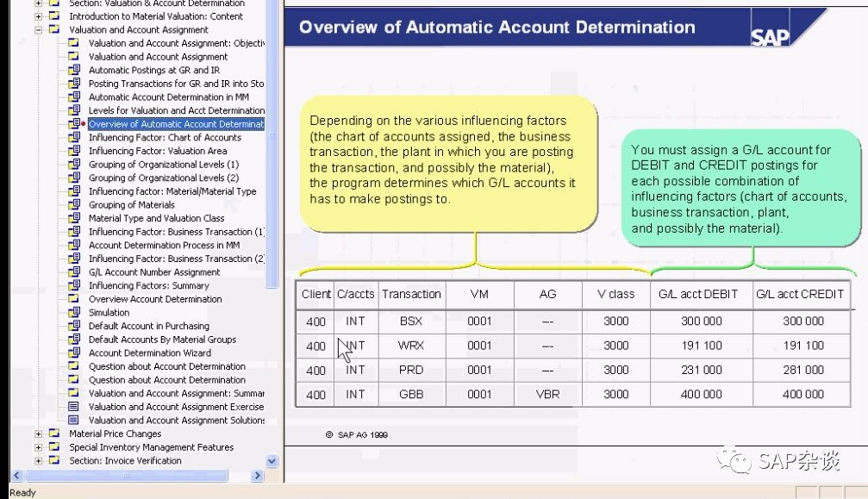Click scroll-right arrow of tree horizontal scrollbar
Viewport: 868px width, 499px height.
(x=258, y=475)
